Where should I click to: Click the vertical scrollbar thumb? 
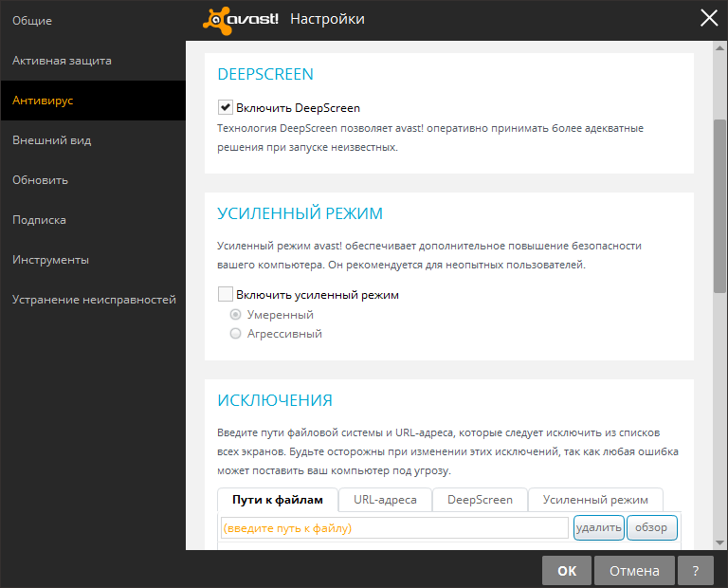[719, 206]
